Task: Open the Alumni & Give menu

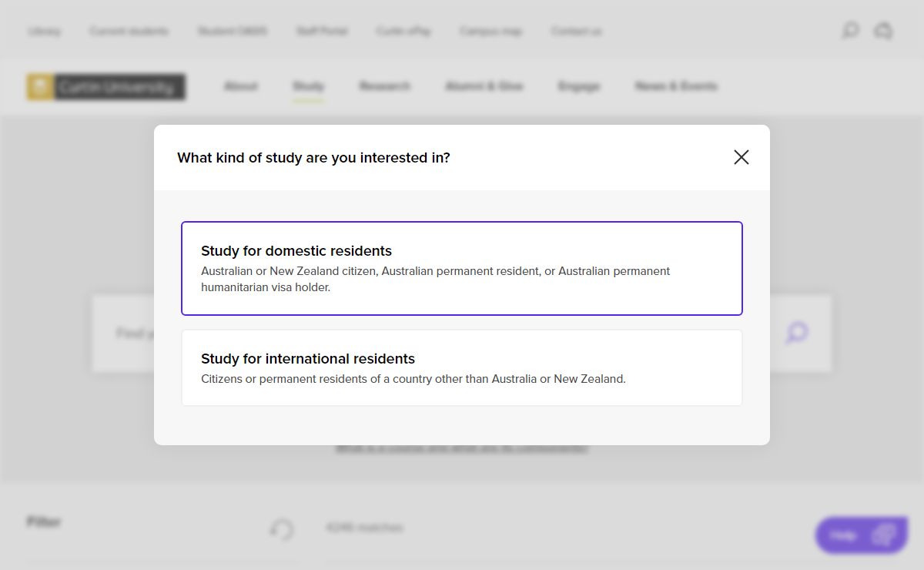Action: [x=484, y=86]
